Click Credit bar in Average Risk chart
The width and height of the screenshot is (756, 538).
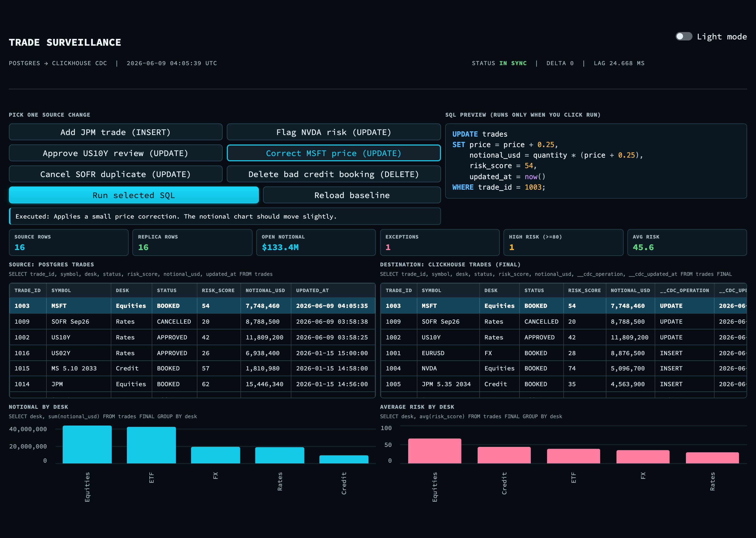tap(504, 455)
